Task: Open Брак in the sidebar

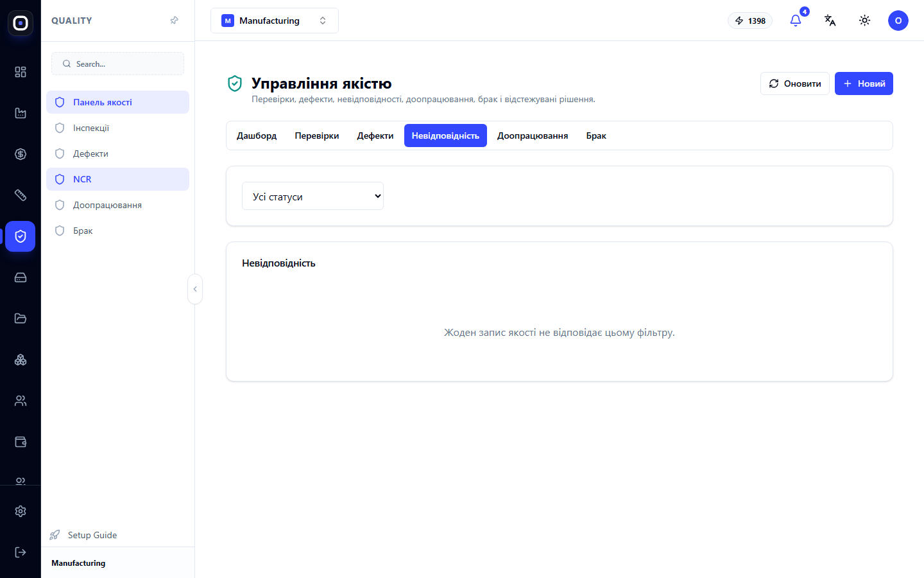Action: 117,231
